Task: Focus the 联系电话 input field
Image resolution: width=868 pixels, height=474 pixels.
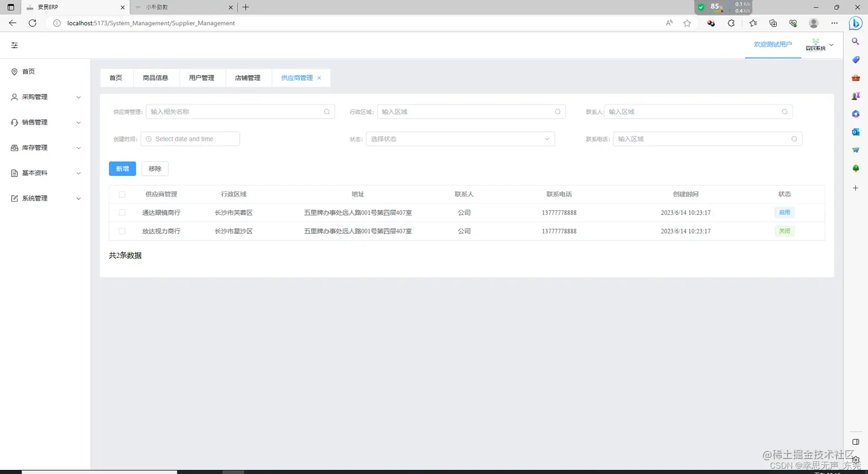Action: pyautogui.click(x=707, y=139)
